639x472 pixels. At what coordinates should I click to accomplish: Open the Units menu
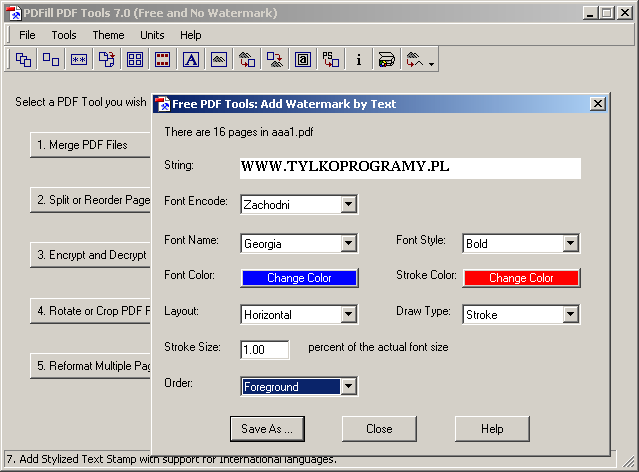point(152,35)
